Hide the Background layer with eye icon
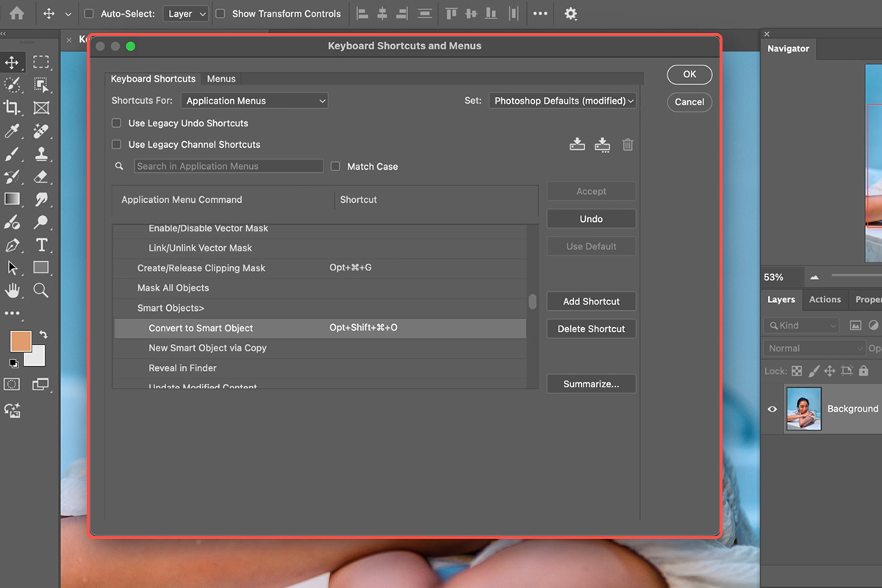This screenshot has width=882, height=588. point(772,409)
